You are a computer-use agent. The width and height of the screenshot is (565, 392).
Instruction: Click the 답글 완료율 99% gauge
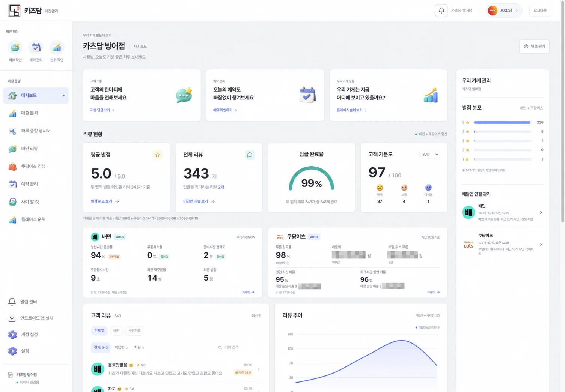point(311,179)
